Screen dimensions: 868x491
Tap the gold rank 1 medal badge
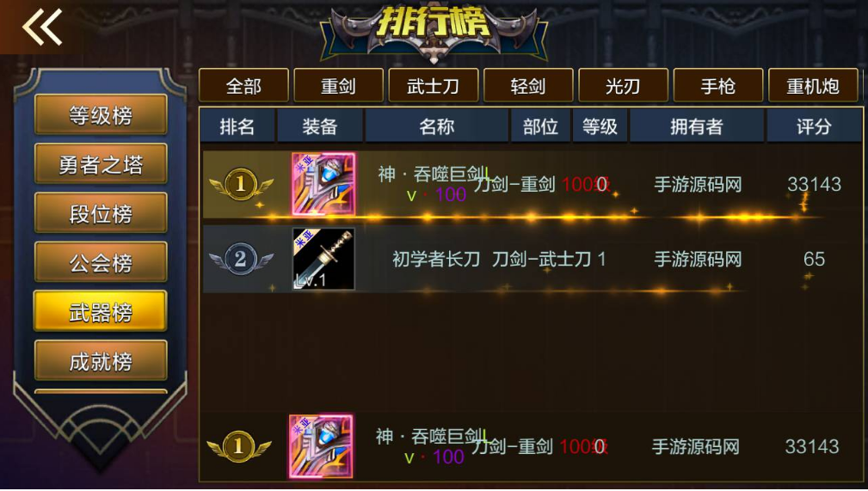tap(240, 185)
